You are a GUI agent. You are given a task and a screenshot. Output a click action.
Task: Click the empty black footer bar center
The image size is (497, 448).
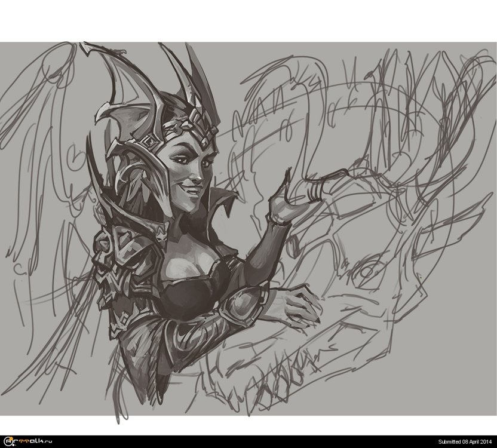click(x=249, y=441)
